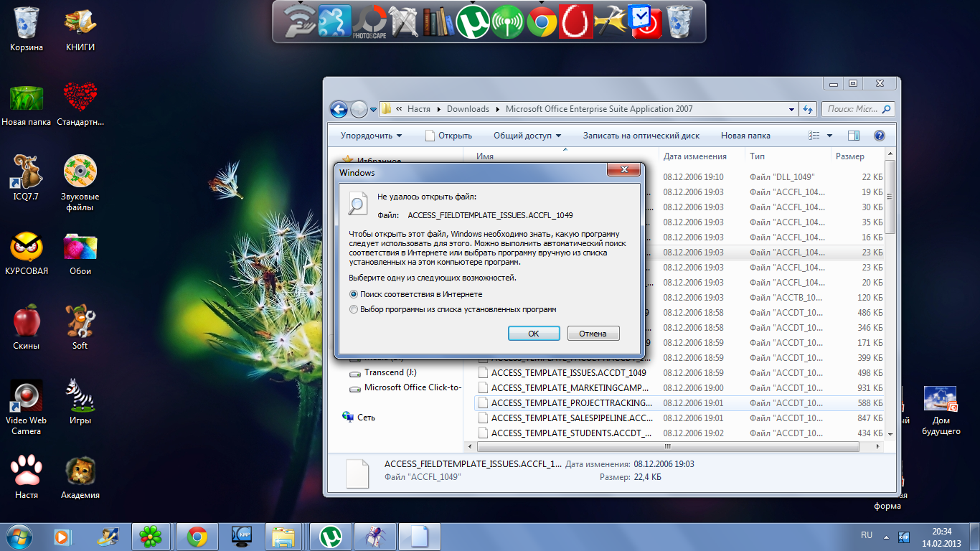Toggle the Explorer preview pane icon

pyautogui.click(x=853, y=136)
